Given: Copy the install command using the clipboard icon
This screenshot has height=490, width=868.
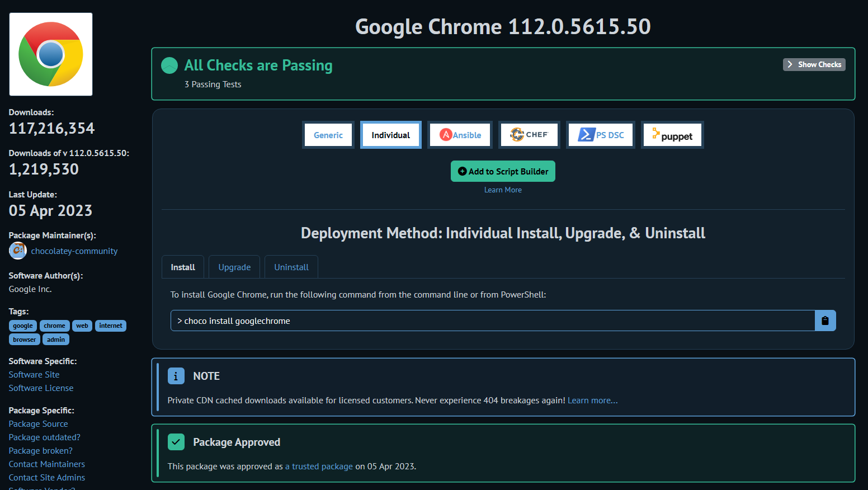Looking at the screenshot, I should [825, 320].
